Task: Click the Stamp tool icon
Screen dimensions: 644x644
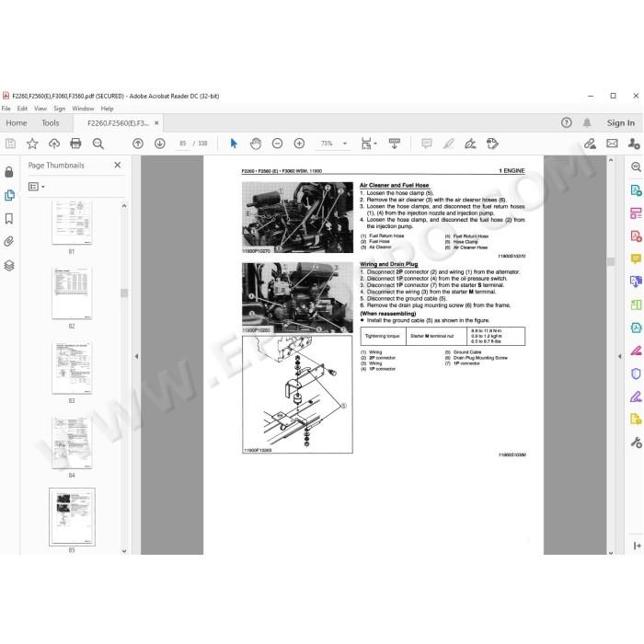Action: (x=492, y=144)
